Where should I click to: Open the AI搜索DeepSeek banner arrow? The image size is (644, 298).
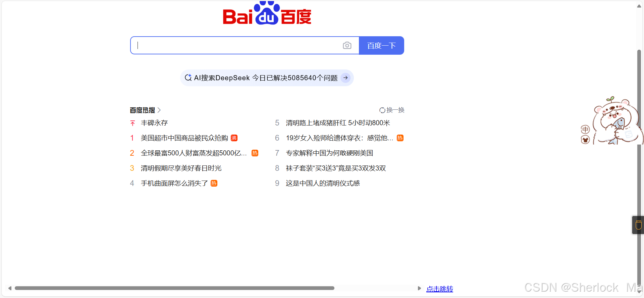[x=345, y=78]
